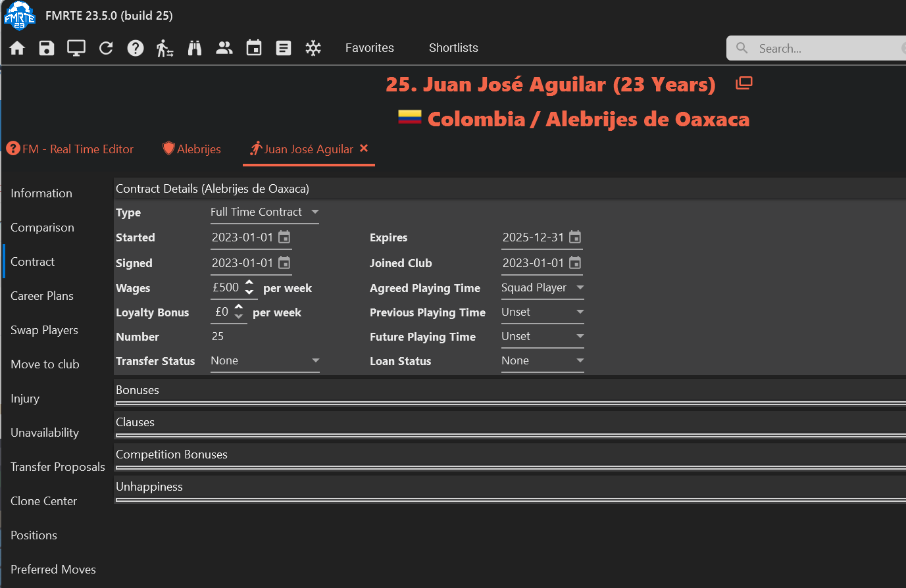
Task: Open Swap Players in the sidebar
Action: (x=44, y=330)
